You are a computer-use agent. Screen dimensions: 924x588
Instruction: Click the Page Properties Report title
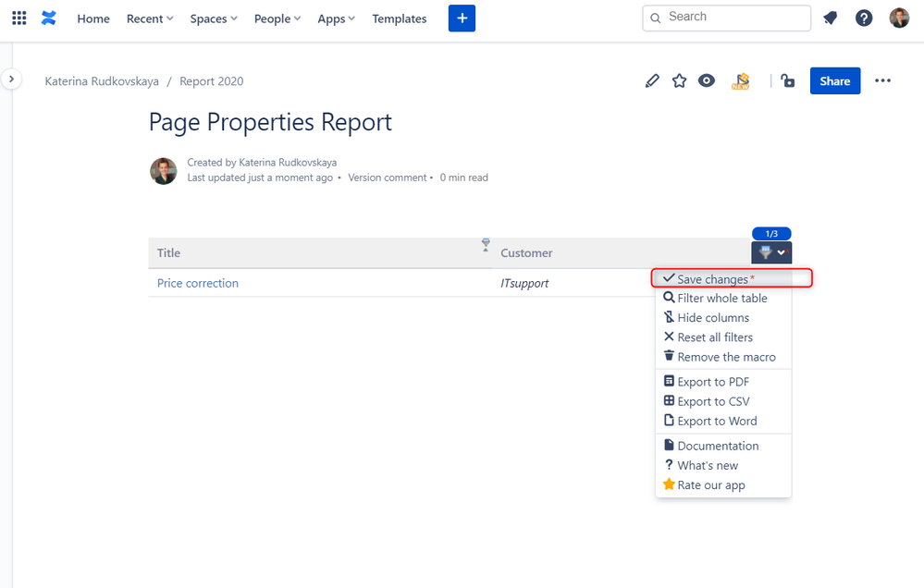click(x=270, y=123)
